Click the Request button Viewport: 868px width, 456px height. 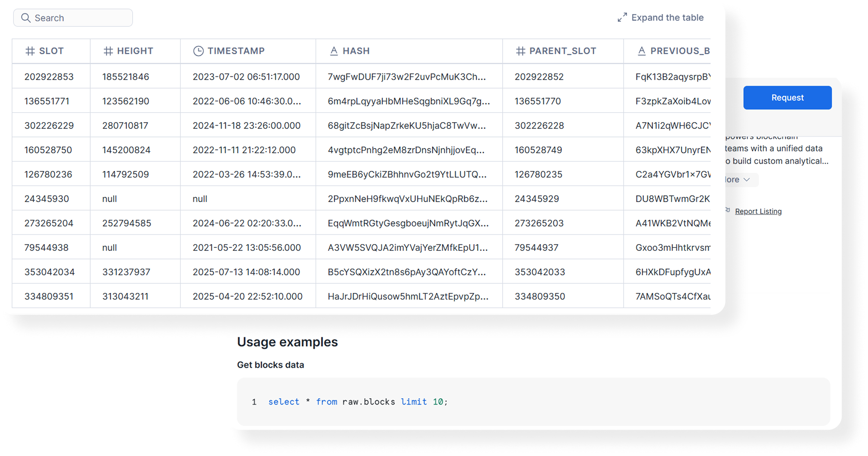(x=787, y=97)
